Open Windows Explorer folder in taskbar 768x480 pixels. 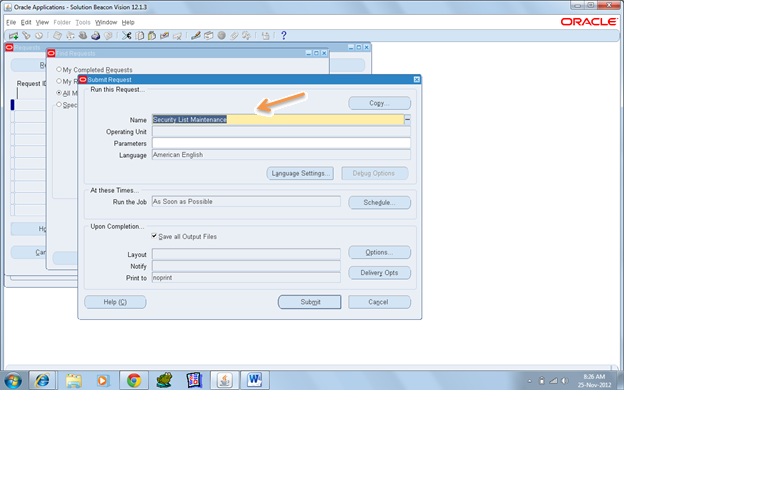coord(73,380)
